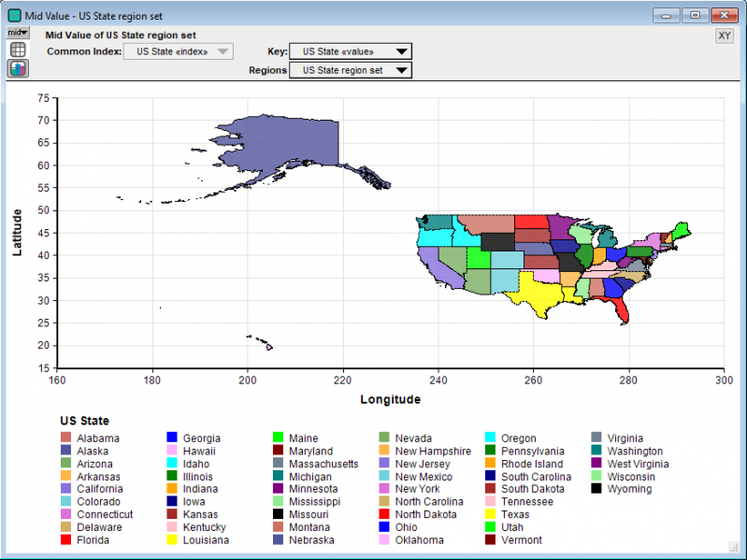Click the Maine legend swatch
This screenshot has width=747, height=560.
(279, 438)
